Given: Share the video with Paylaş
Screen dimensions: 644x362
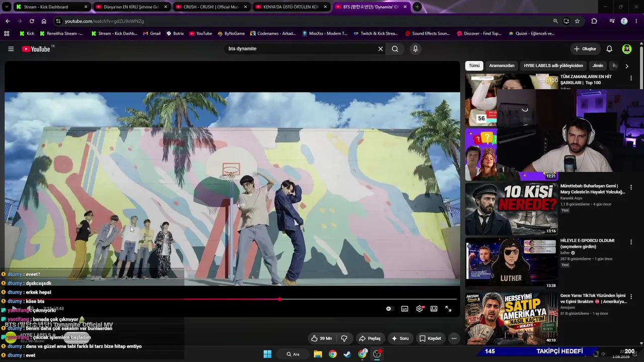Looking at the screenshot, I should point(369,338).
